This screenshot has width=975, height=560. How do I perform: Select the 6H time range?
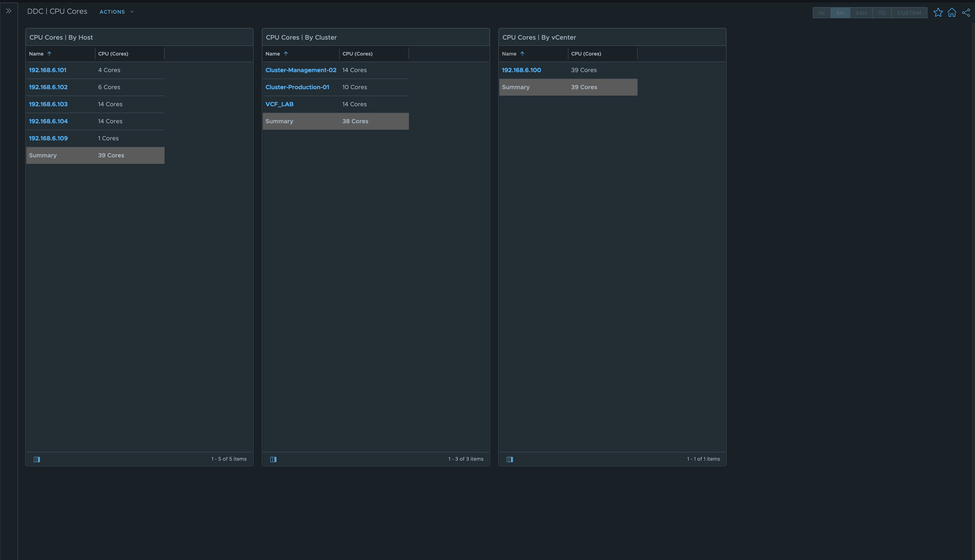[x=840, y=13]
